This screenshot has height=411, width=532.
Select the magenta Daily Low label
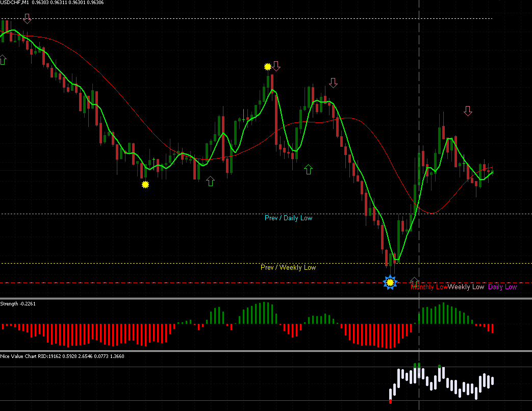point(502,287)
